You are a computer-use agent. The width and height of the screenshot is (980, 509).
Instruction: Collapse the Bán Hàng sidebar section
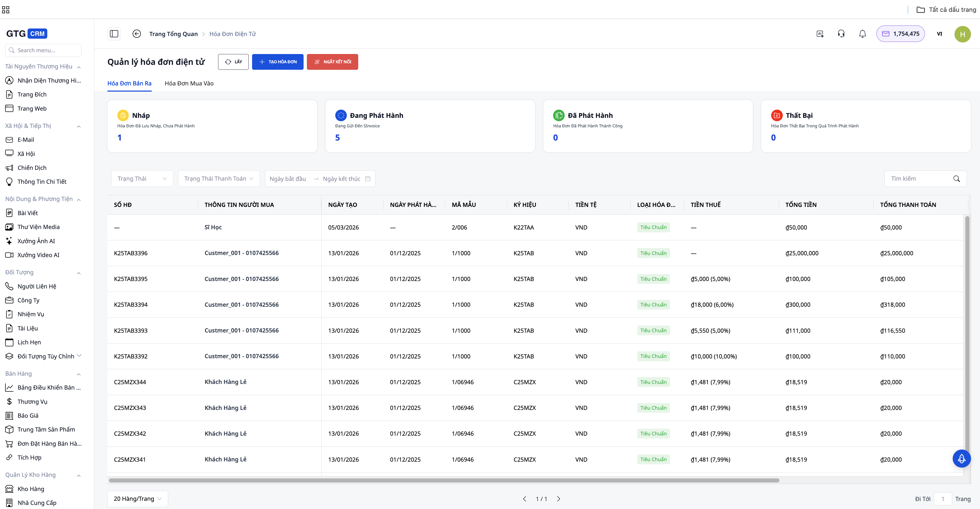click(79, 374)
